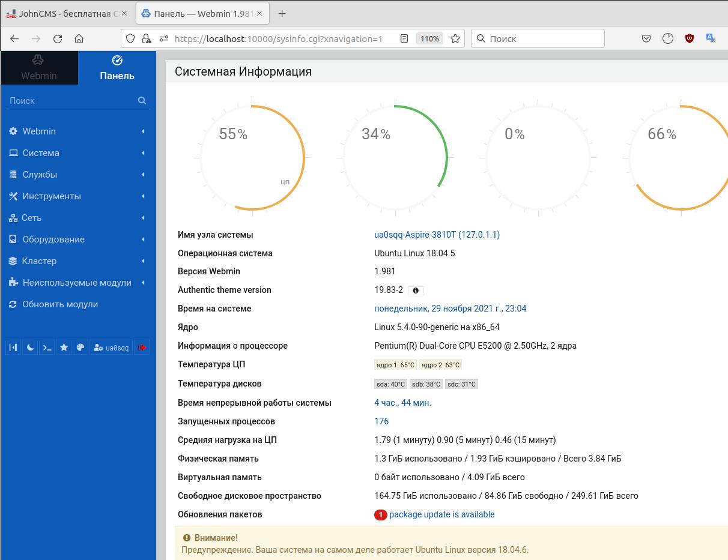The width and height of the screenshot is (728, 560).
Task: Switch to the Webmin sidebar tab
Action: click(38, 68)
